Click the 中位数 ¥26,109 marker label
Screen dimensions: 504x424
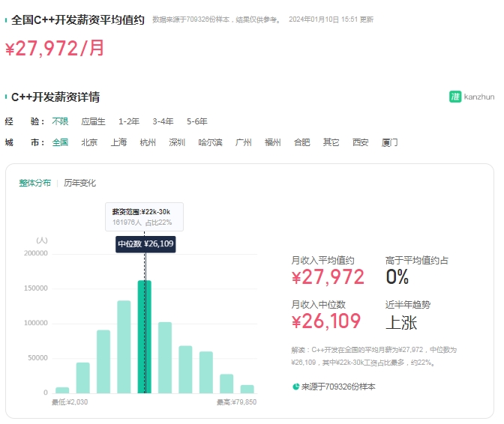click(145, 244)
